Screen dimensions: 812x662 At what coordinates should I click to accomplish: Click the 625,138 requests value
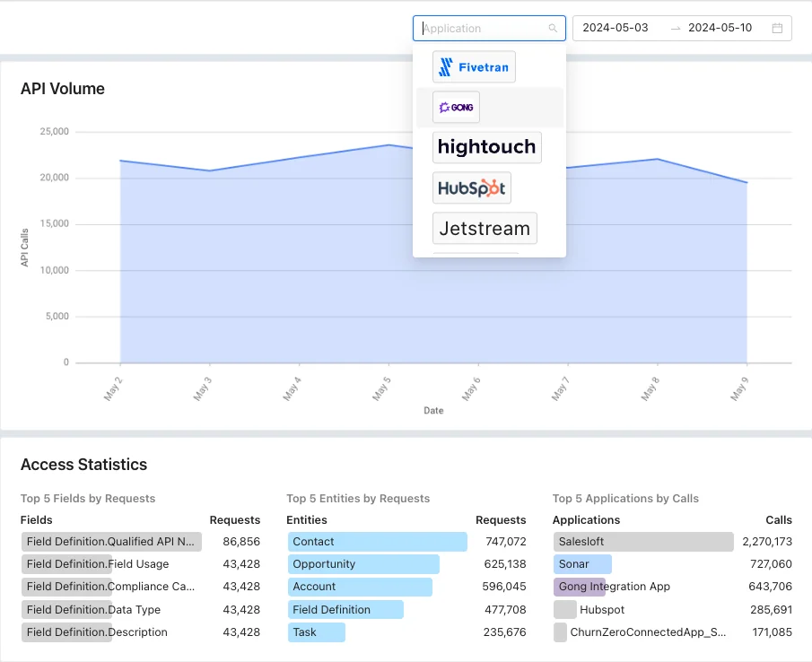pos(505,564)
